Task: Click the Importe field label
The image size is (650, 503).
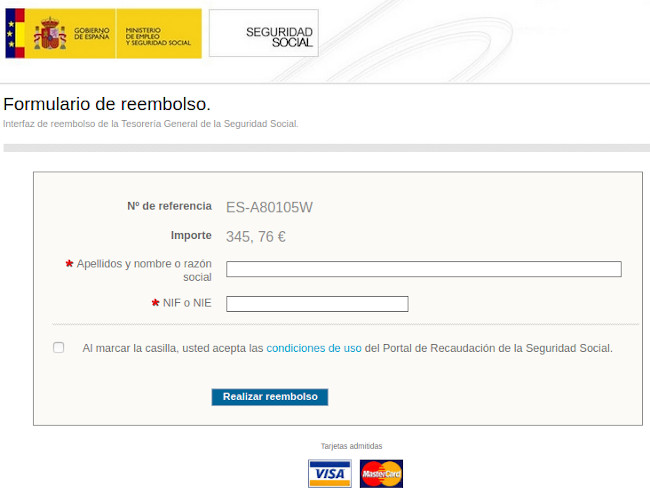Action: (x=191, y=235)
